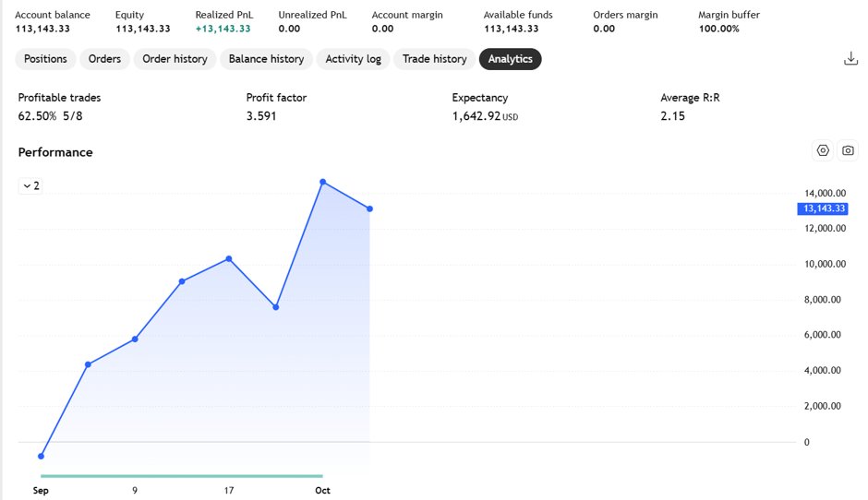
Task: Click the Average R:R value 2.15
Action: pos(672,116)
